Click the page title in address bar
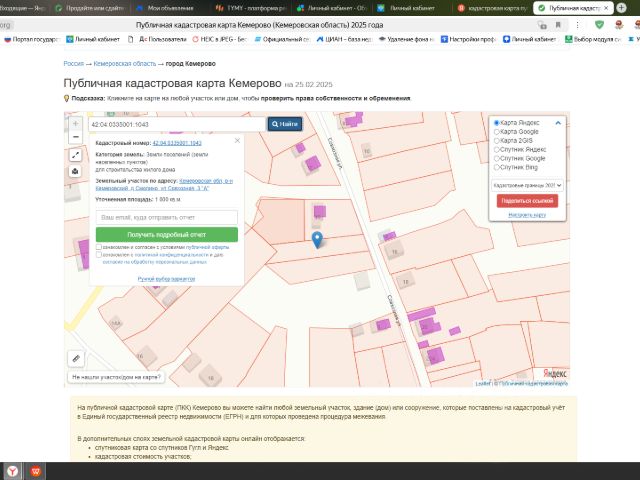The width and height of the screenshot is (640, 480). point(259,25)
